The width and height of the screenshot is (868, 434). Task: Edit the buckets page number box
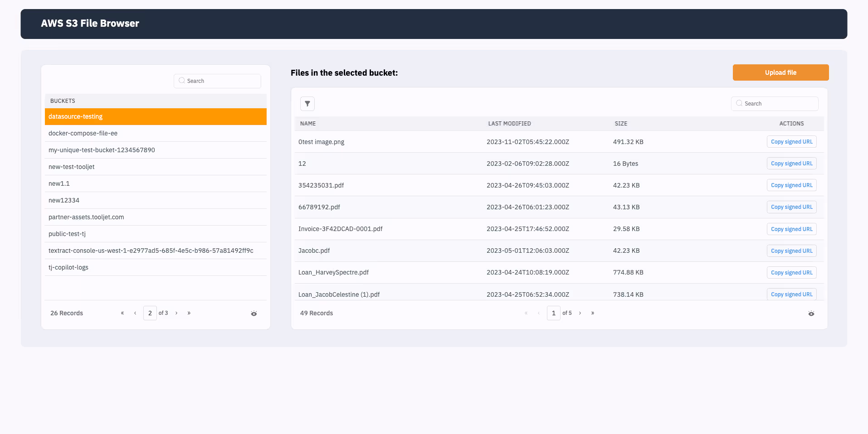tap(150, 313)
